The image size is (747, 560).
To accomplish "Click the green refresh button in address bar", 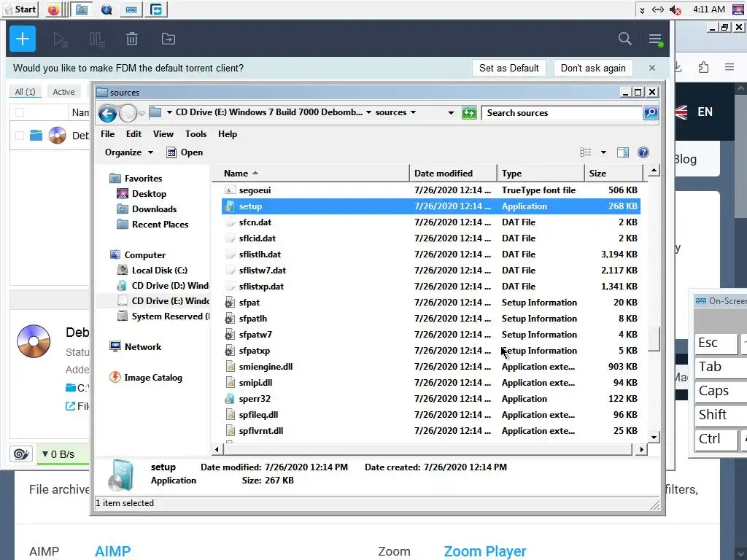I will pos(469,113).
